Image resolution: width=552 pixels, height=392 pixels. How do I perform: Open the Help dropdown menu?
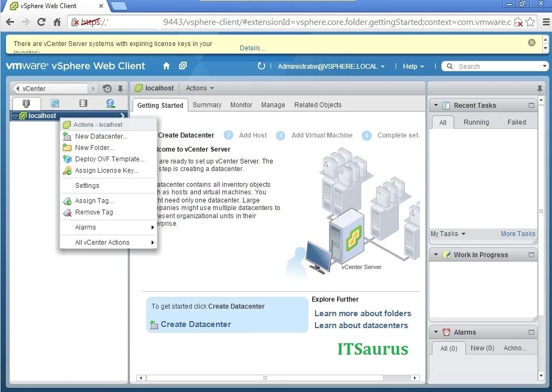[413, 66]
